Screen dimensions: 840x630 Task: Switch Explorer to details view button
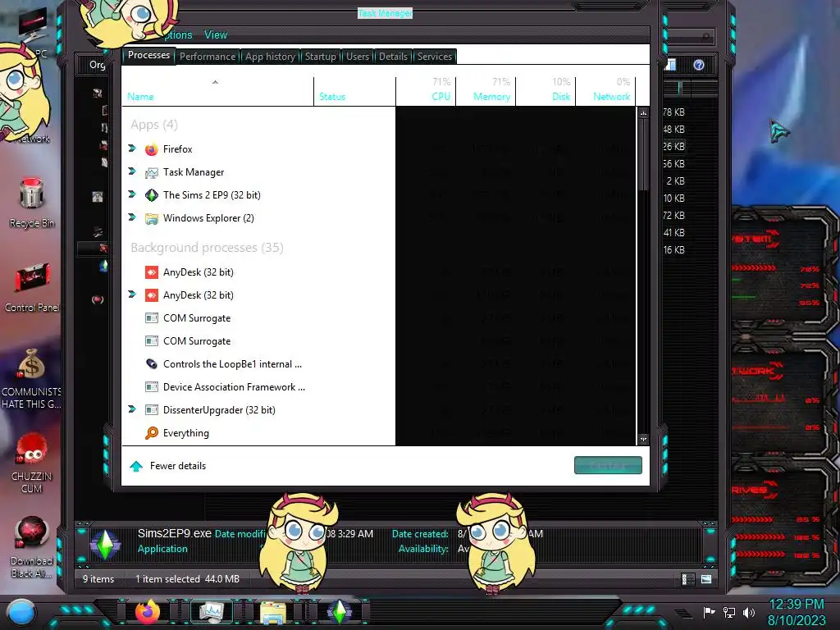pyautogui.click(x=688, y=579)
